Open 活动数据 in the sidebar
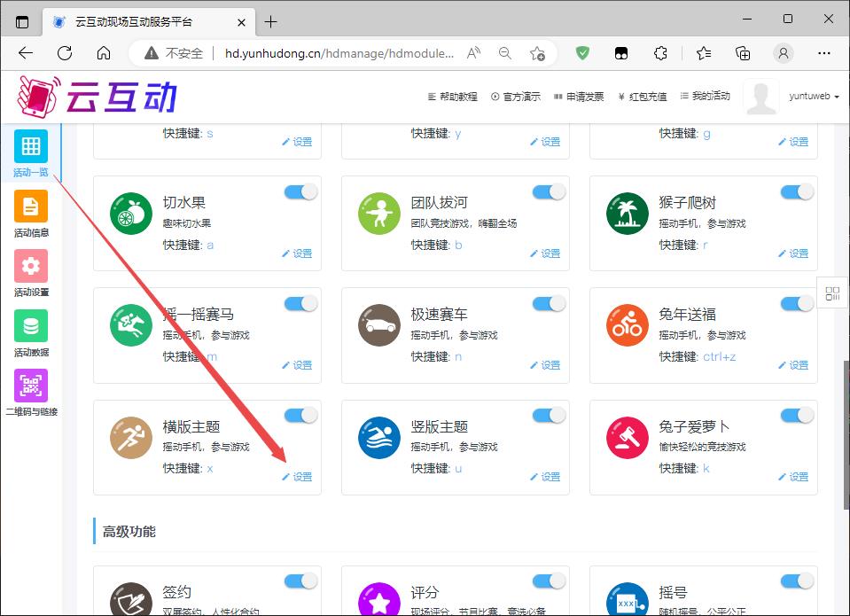The image size is (850, 616). (x=31, y=326)
